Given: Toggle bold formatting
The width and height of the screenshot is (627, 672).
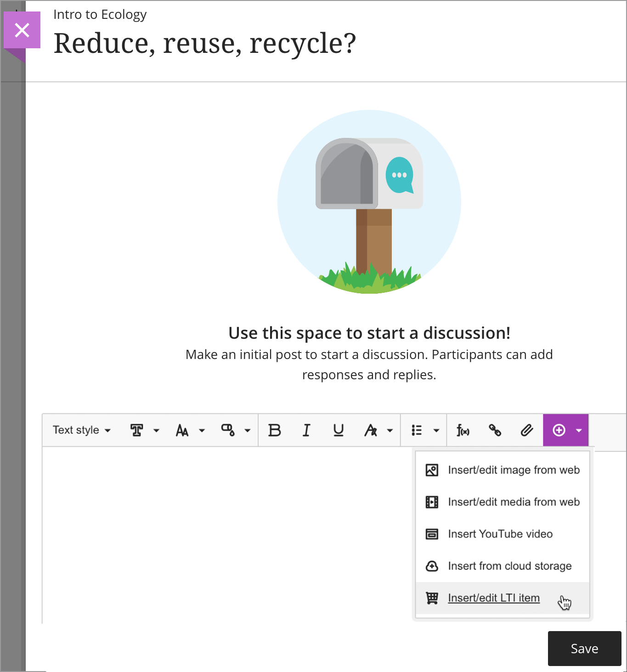Looking at the screenshot, I should [x=275, y=430].
